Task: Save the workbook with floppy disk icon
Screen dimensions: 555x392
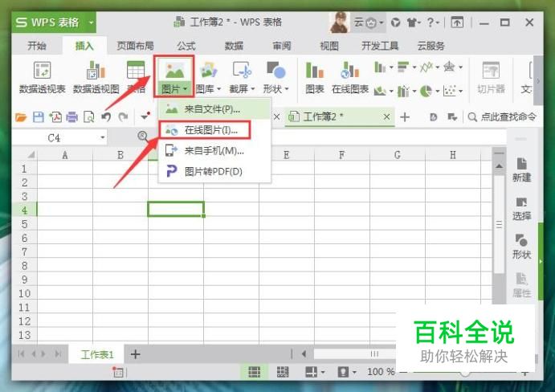Action: pos(39,116)
